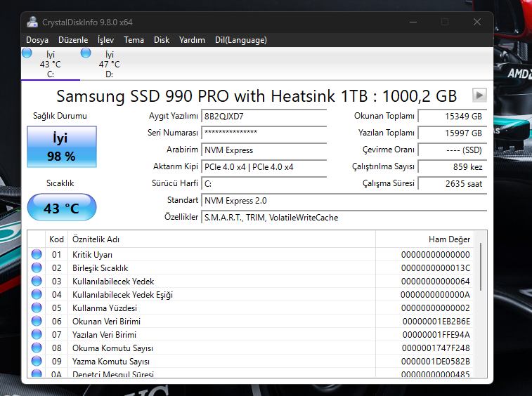This screenshot has height=396, width=532.
Task: Click the Okunan Toplamı value 15349 GB
Action: (453, 117)
